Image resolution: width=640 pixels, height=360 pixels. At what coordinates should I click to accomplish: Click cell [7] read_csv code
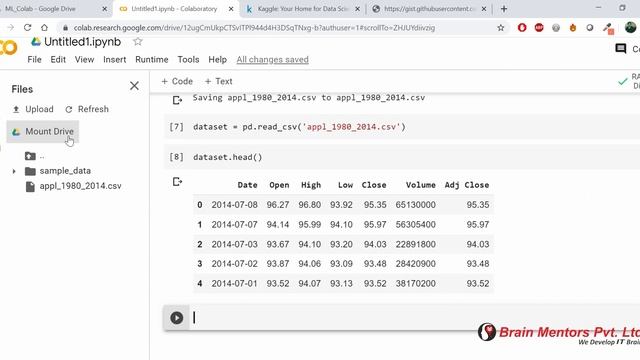click(x=299, y=127)
